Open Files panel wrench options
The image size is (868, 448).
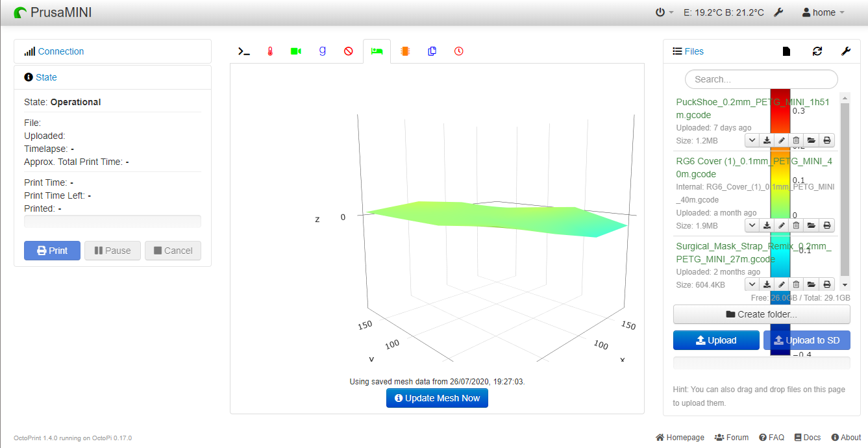tap(846, 51)
